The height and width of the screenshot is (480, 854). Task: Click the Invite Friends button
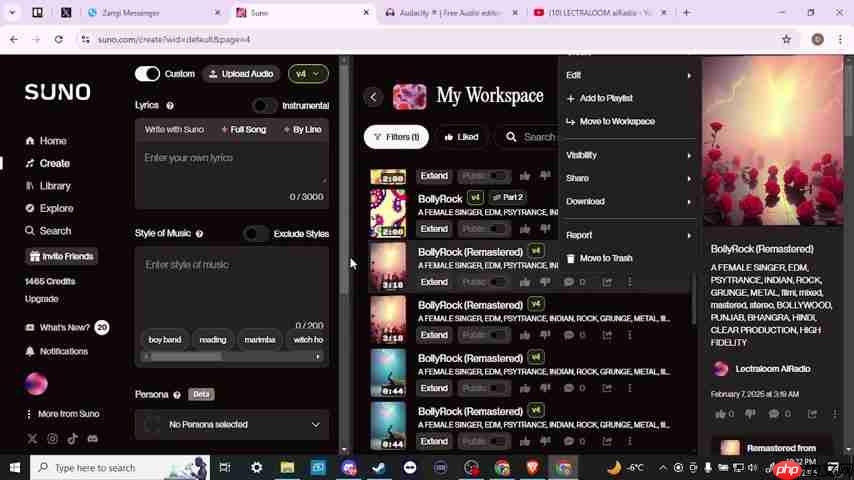point(62,256)
